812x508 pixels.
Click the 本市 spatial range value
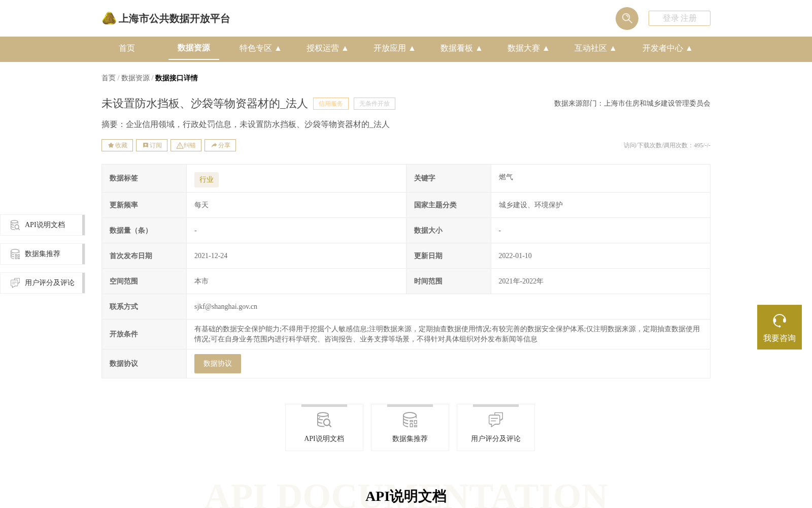pos(201,281)
